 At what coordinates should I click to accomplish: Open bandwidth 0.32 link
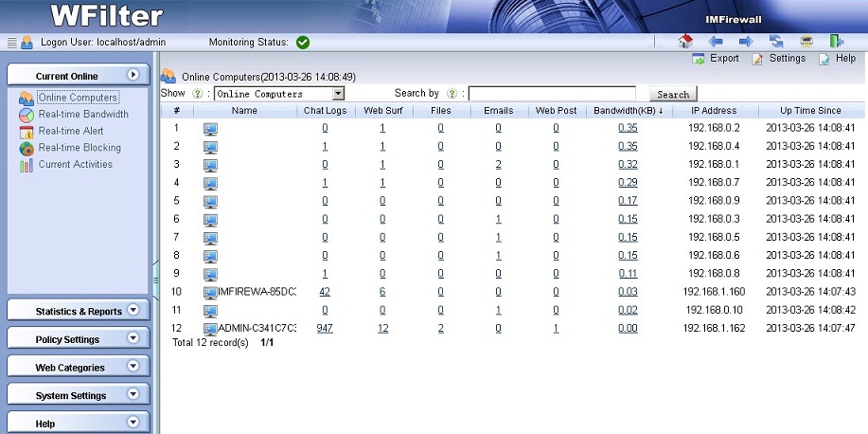(x=628, y=165)
